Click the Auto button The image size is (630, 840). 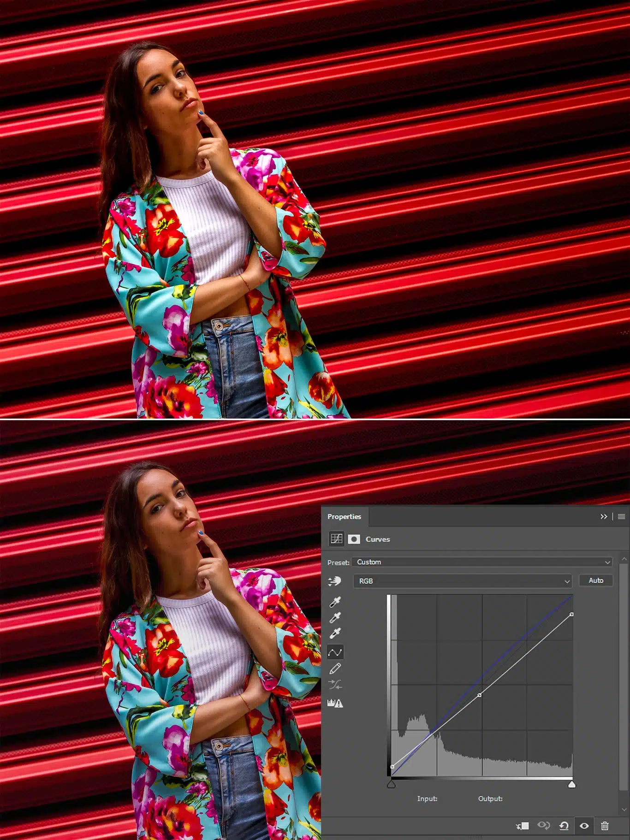point(596,580)
